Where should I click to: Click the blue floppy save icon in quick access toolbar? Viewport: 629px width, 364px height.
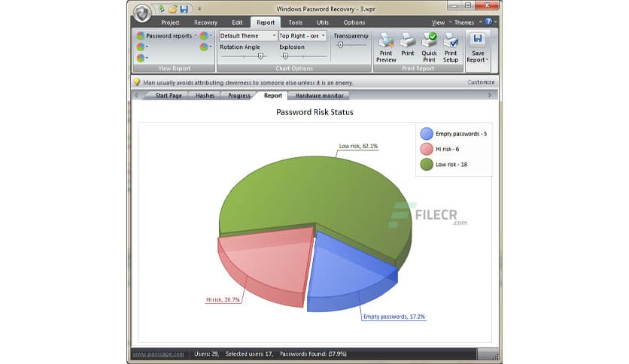[x=184, y=9]
